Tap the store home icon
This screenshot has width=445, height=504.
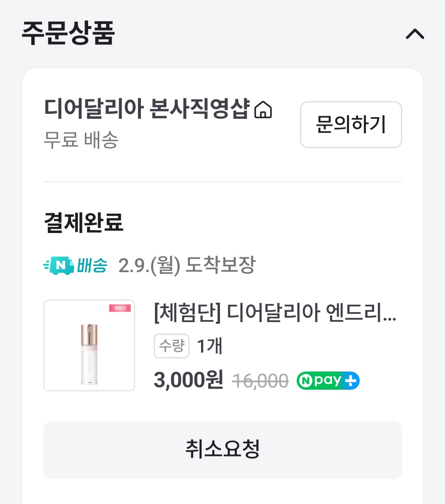click(x=263, y=110)
